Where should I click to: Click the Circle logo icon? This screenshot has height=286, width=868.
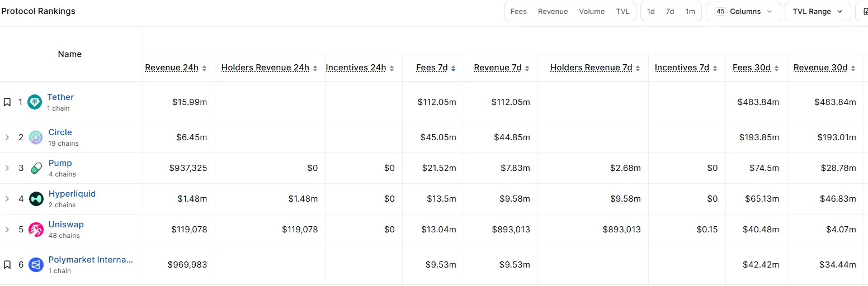(x=36, y=137)
